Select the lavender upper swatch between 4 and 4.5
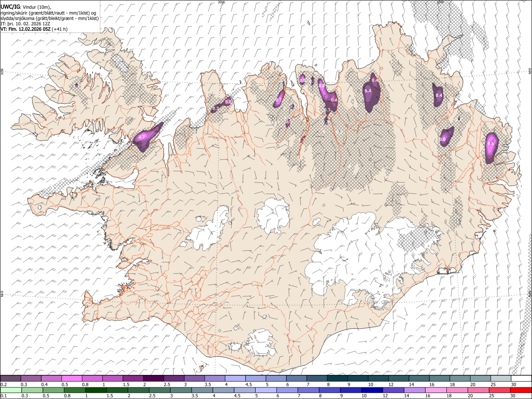This screenshot has height=399, width=532. 235,379
